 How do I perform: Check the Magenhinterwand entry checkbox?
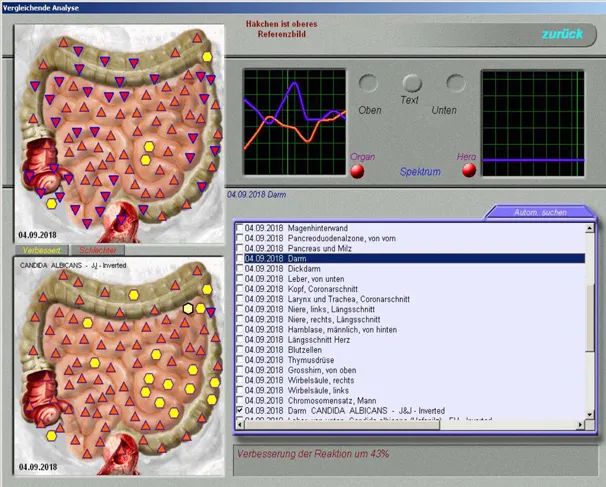click(x=239, y=227)
